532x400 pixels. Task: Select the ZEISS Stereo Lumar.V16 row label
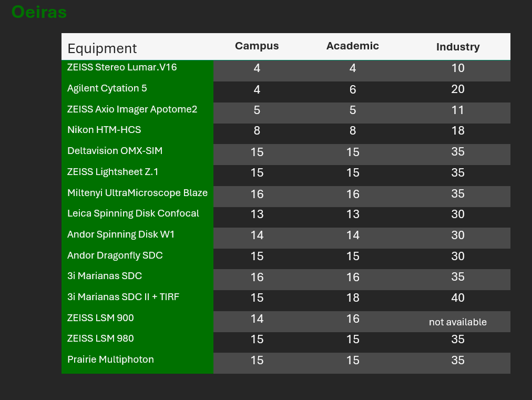(x=122, y=67)
